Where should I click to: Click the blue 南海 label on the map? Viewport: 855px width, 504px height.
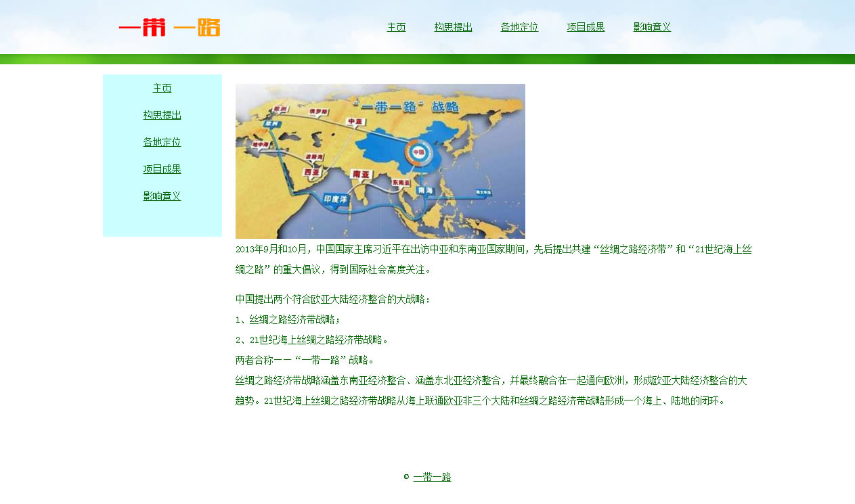click(426, 191)
